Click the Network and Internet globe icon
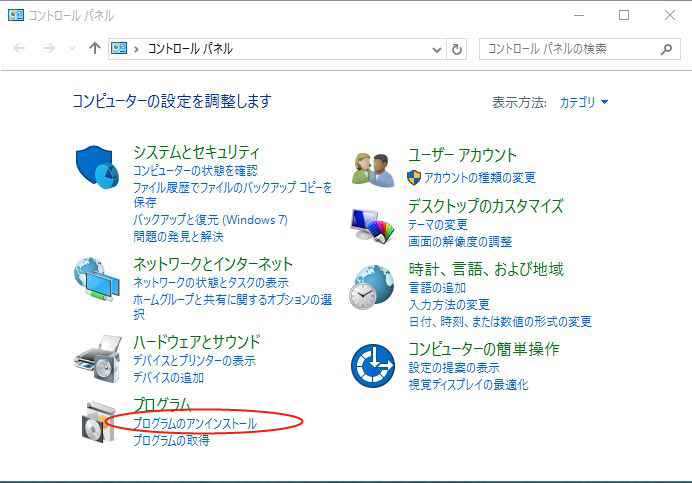Screen dimensions: 692x483 pyautogui.click(x=97, y=281)
